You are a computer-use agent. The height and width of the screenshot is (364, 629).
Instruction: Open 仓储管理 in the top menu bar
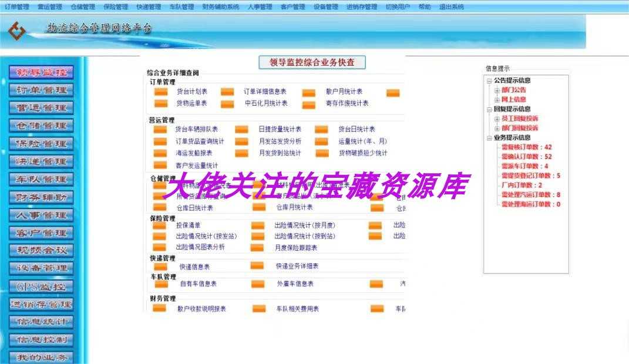click(83, 7)
